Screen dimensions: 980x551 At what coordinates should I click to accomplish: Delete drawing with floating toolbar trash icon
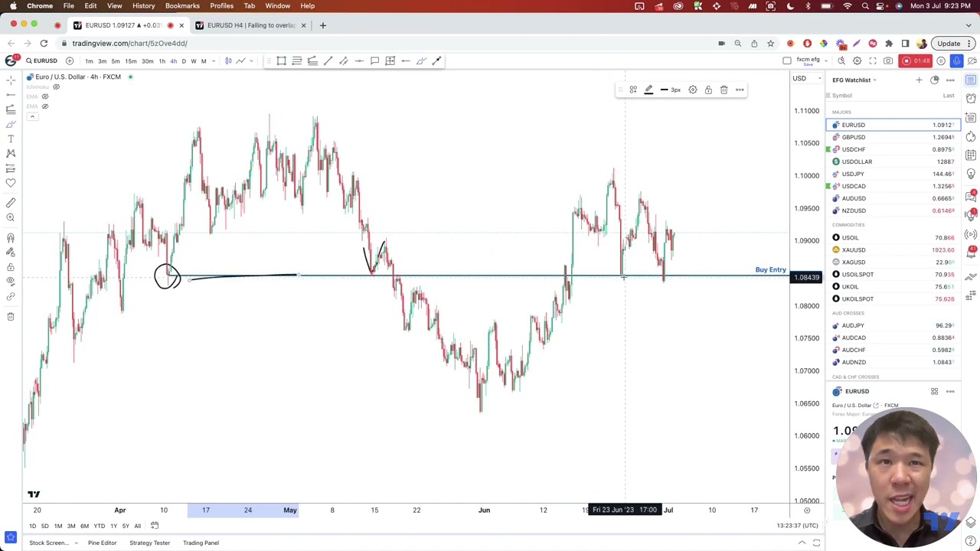[724, 90]
